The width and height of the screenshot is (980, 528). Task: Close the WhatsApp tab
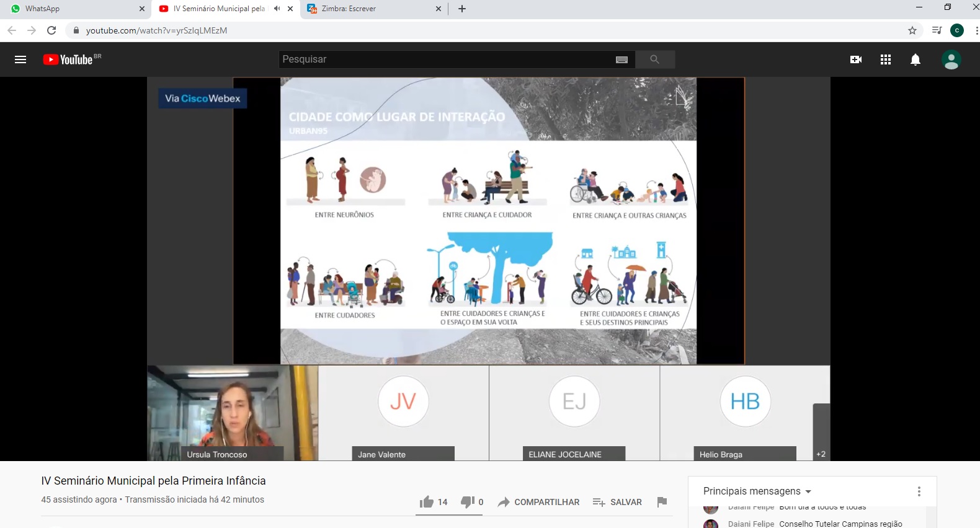pyautogui.click(x=142, y=9)
